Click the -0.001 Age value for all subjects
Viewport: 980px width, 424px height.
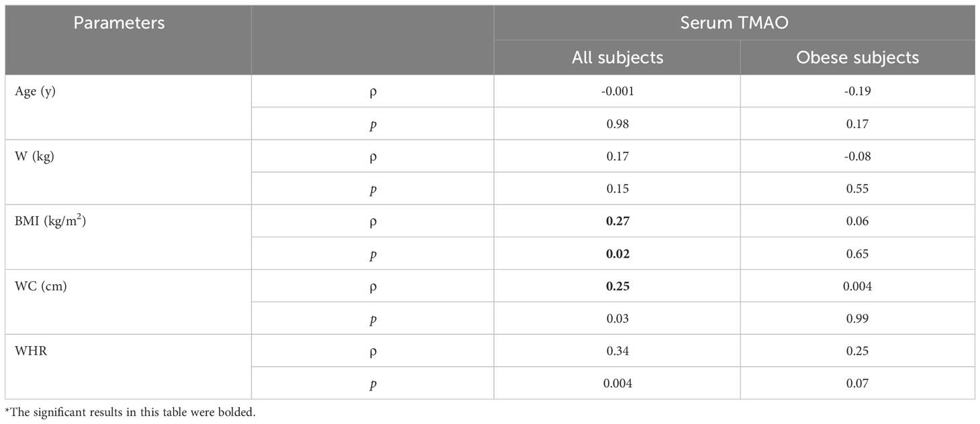click(618, 91)
